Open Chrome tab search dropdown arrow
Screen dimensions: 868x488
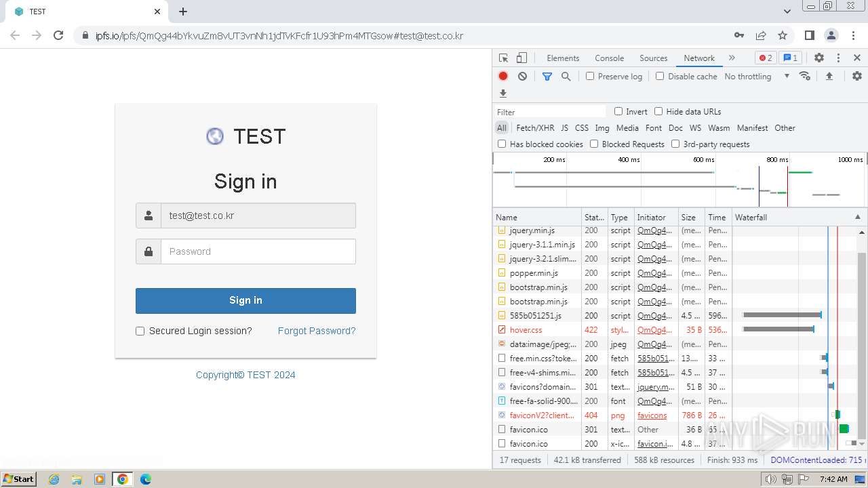(787, 12)
